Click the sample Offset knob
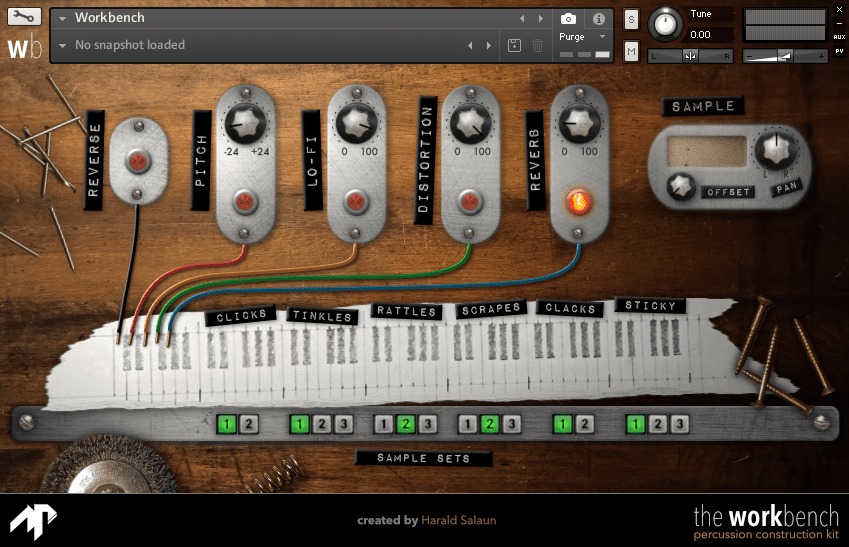This screenshot has width=849, height=547. pyautogui.click(x=681, y=187)
